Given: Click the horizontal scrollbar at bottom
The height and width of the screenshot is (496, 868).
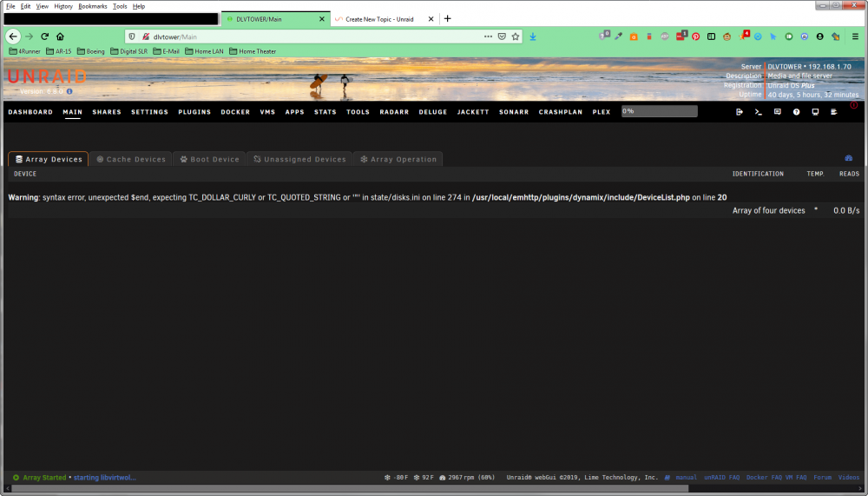Looking at the screenshot, I should (350, 489).
